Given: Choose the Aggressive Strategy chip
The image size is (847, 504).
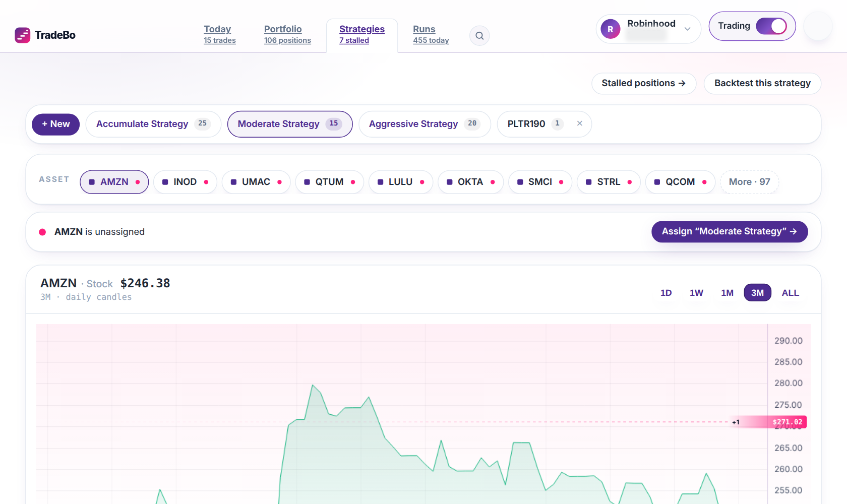Looking at the screenshot, I should pyautogui.click(x=425, y=124).
